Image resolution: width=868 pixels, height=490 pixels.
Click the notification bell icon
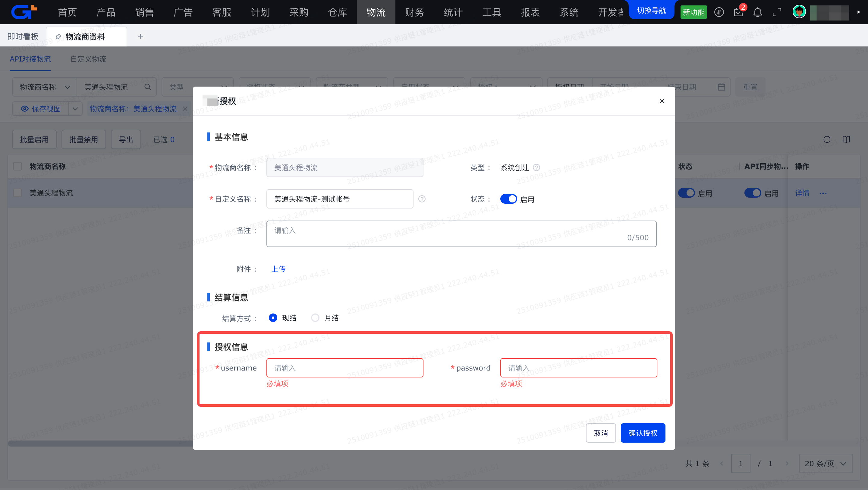click(757, 12)
